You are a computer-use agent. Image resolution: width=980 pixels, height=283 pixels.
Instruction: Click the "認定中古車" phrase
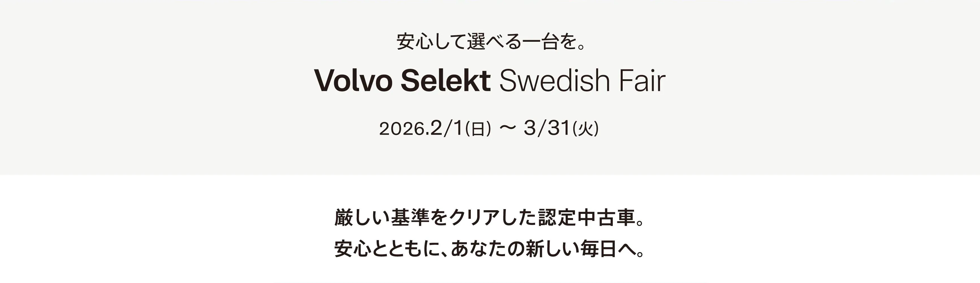pos(587,218)
